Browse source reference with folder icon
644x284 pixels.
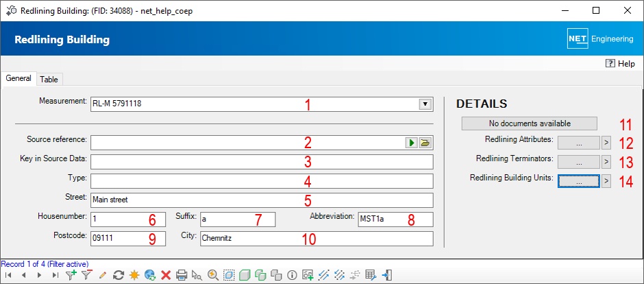click(425, 143)
